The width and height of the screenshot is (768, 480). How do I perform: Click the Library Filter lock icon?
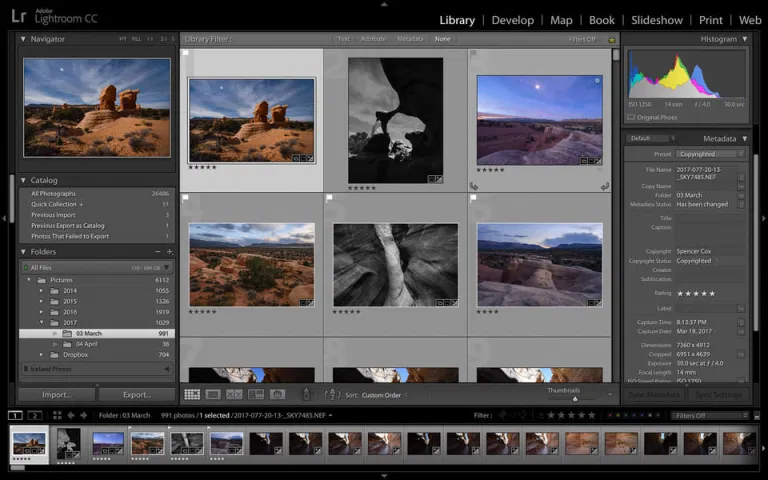(x=612, y=39)
